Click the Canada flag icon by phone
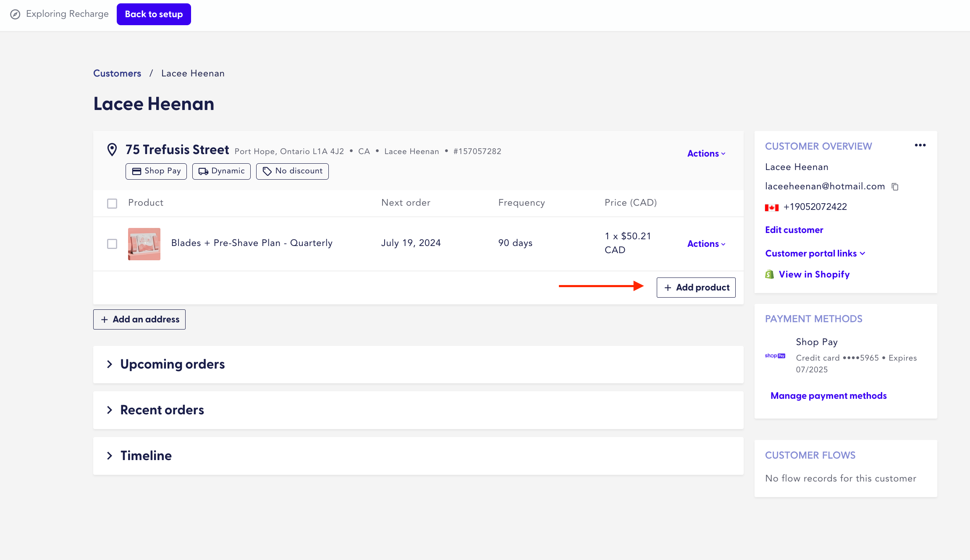This screenshot has width=970, height=560. pyautogui.click(x=771, y=207)
